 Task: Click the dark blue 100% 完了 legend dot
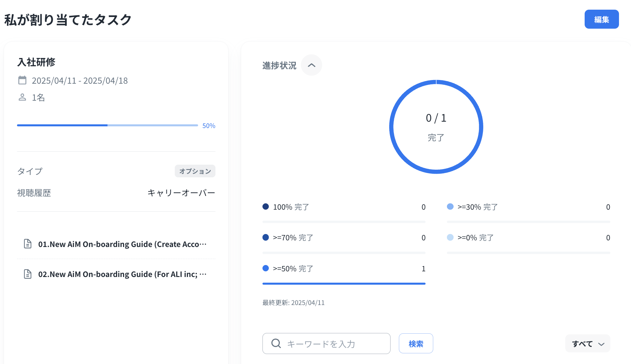(265, 207)
